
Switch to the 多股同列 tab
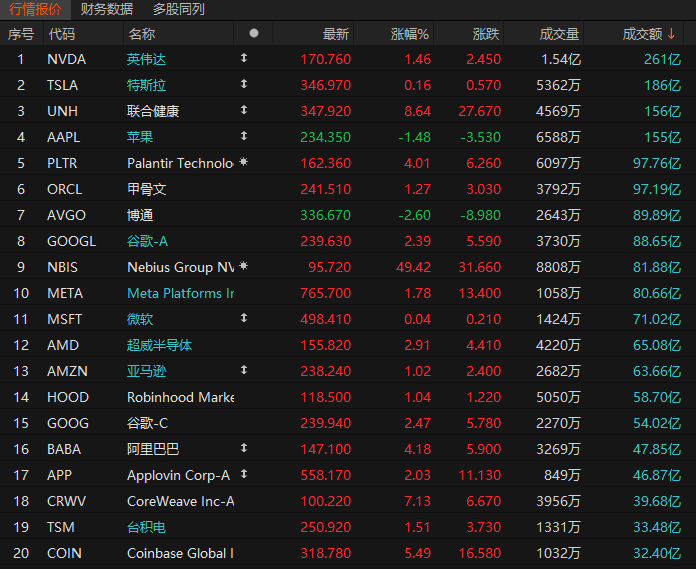click(x=178, y=9)
